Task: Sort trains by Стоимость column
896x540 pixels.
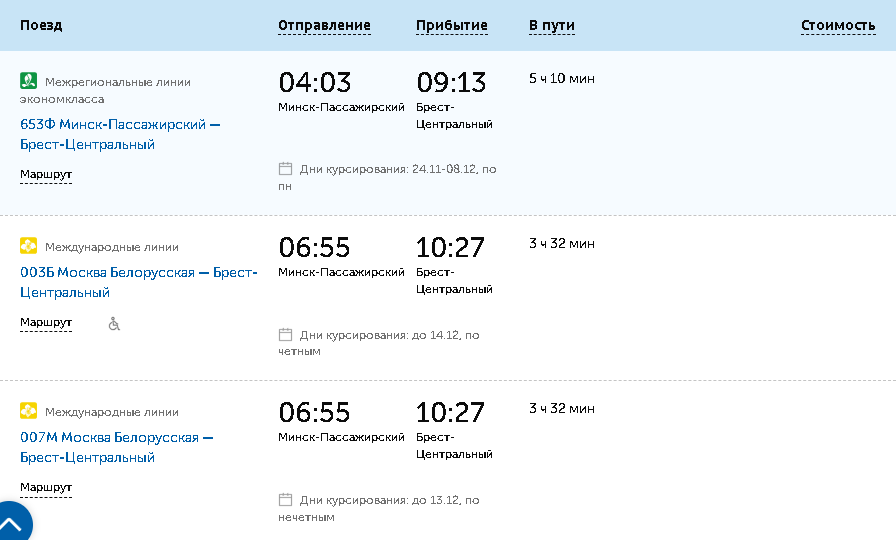Action: (838, 25)
